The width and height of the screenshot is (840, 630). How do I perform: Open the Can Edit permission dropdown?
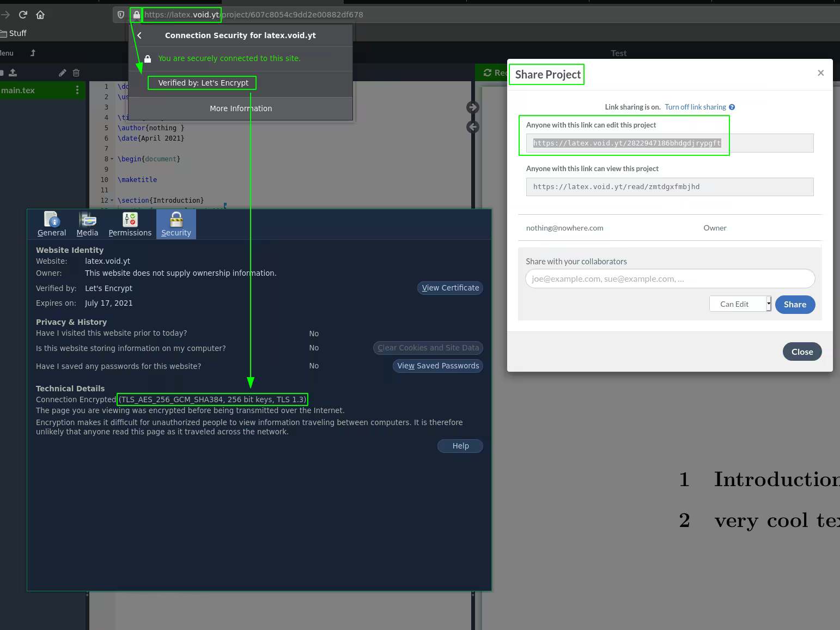(x=740, y=304)
